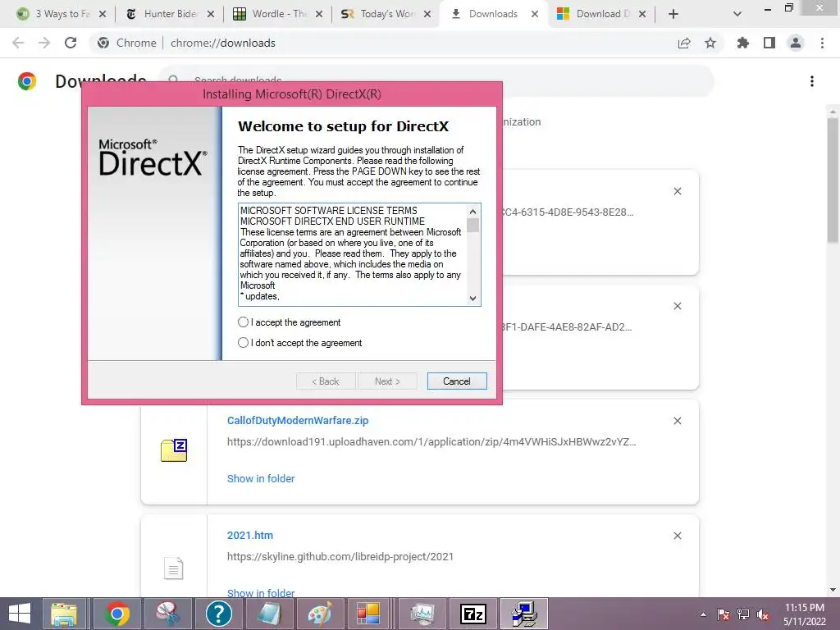Click the muted volume tray icon
Image resolution: width=840 pixels, height=630 pixels.
(763, 614)
